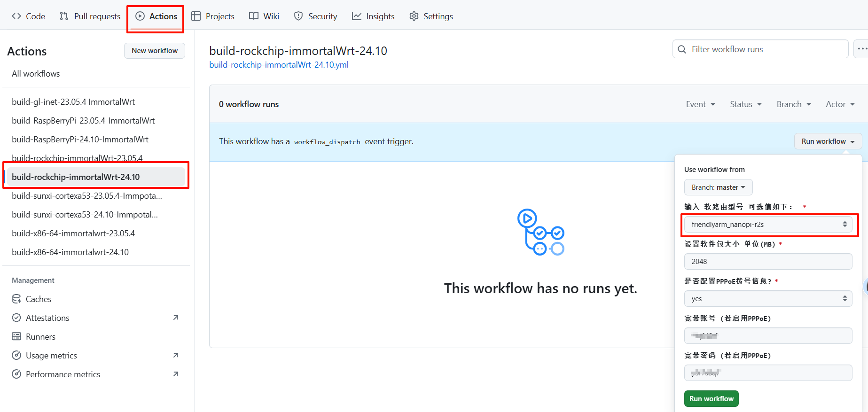Click Performance metrics external link arrow

pos(176,374)
